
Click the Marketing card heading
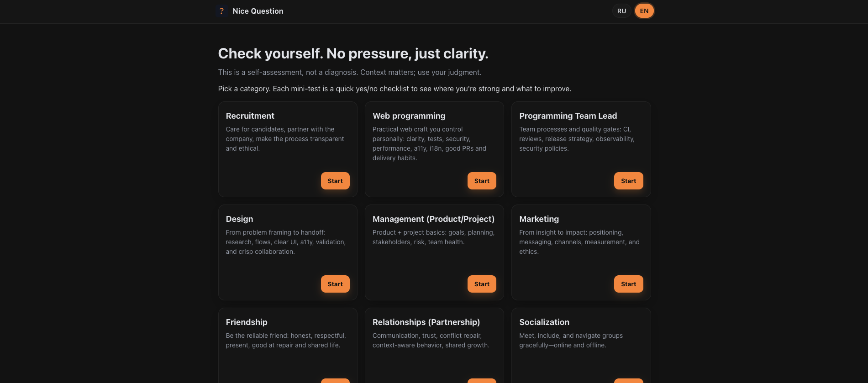click(x=539, y=219)
